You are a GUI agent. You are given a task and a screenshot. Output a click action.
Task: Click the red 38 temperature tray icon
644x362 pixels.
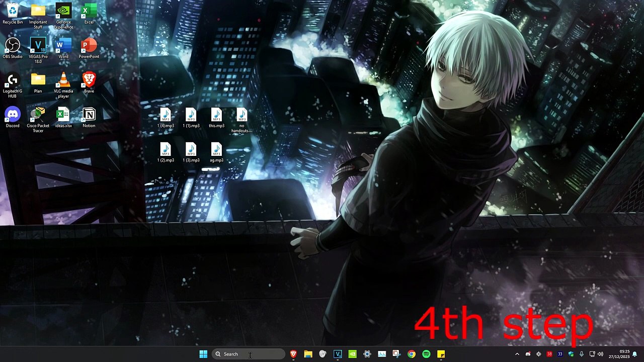click(549, 354)
